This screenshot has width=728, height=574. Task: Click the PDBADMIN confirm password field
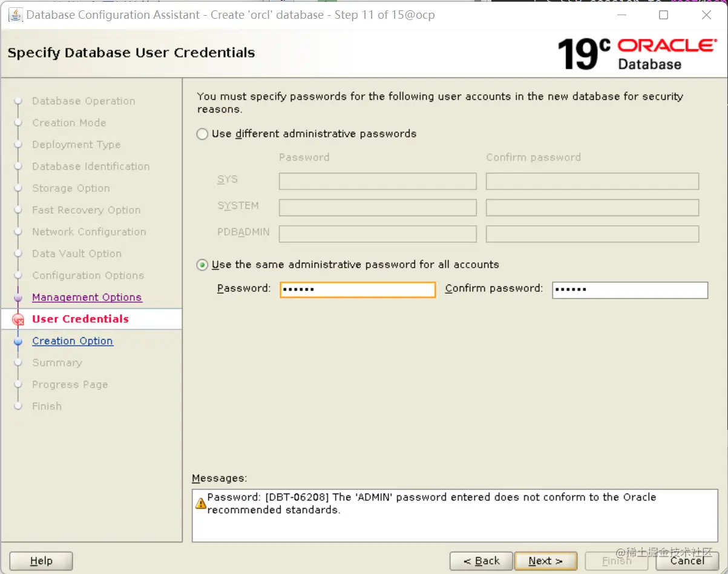tap(592, 234)
